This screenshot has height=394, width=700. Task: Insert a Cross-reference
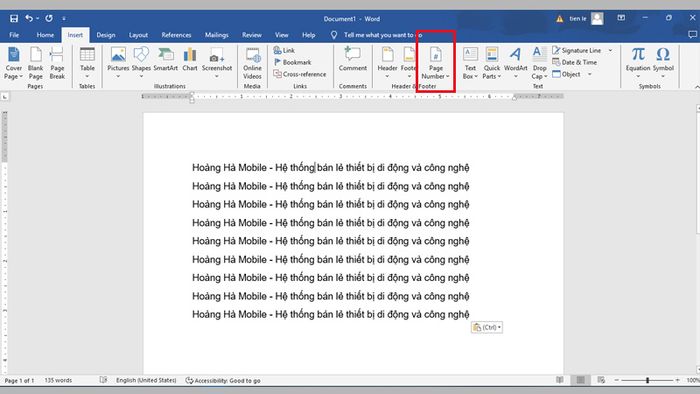tap(300, 74)
